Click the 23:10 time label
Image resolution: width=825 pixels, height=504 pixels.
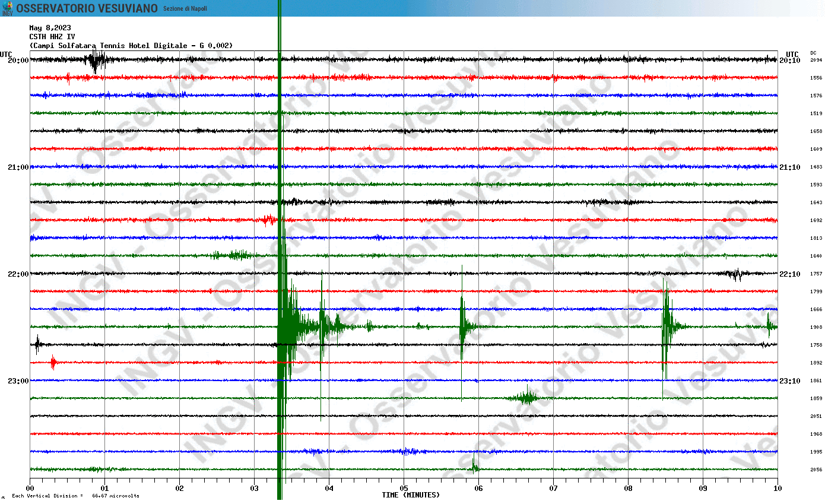pos(790,381)
